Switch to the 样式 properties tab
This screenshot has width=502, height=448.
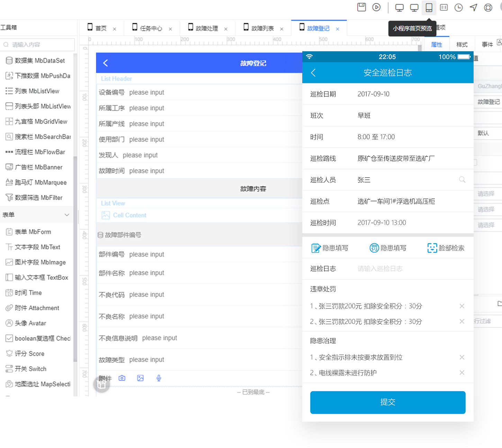tap(462, 45)
